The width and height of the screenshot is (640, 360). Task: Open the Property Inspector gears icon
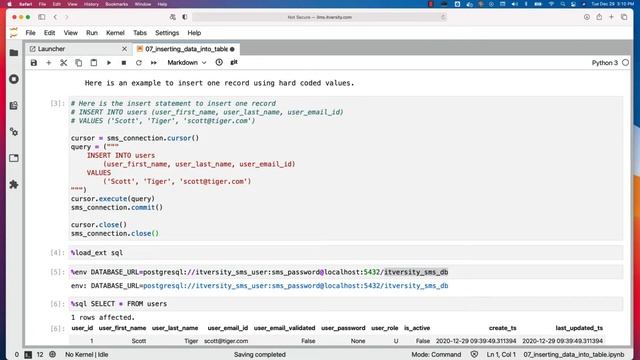[14, 132]
